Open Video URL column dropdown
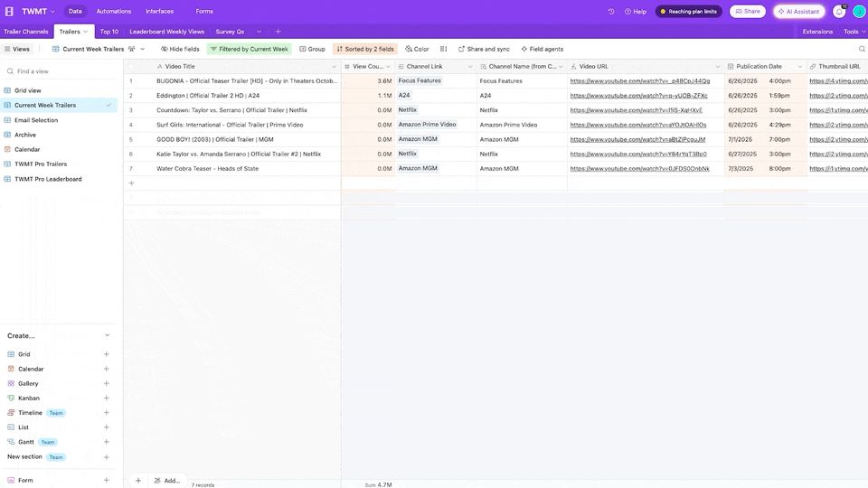This screenshot has width=868, height=488. click(x=718, y=66)
